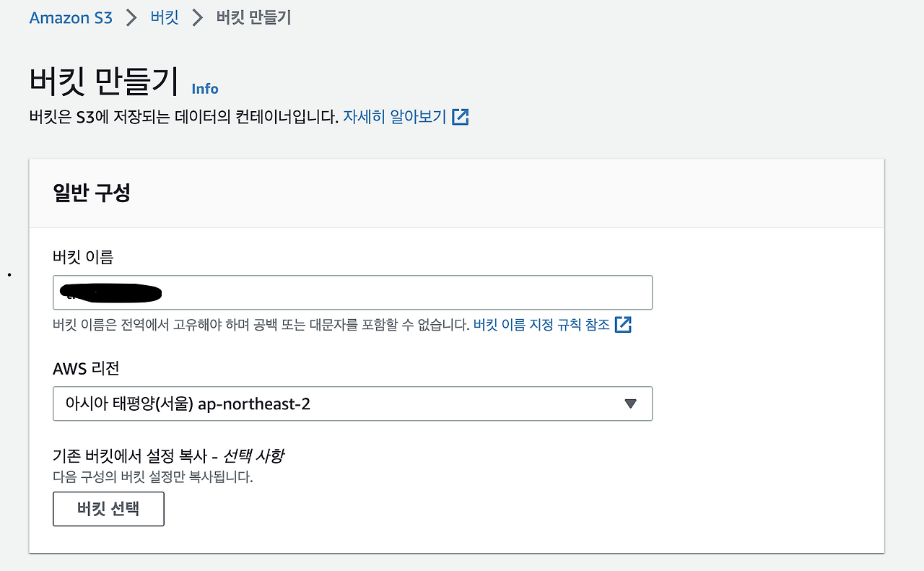Open 버킷 이름 지정 규칙 참조 link
924x571 pixels.
tap(541, 325)
